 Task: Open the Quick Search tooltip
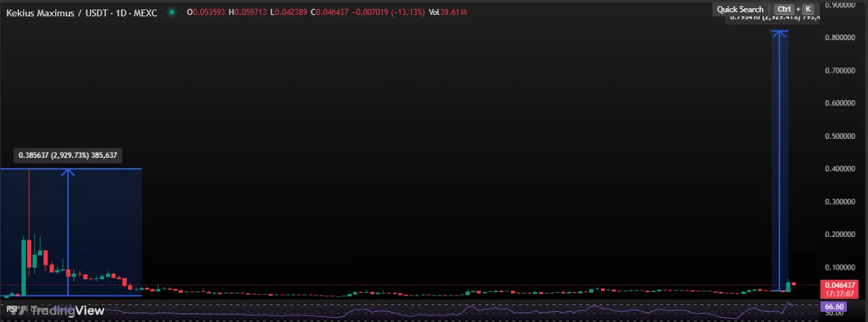(765, 10)
